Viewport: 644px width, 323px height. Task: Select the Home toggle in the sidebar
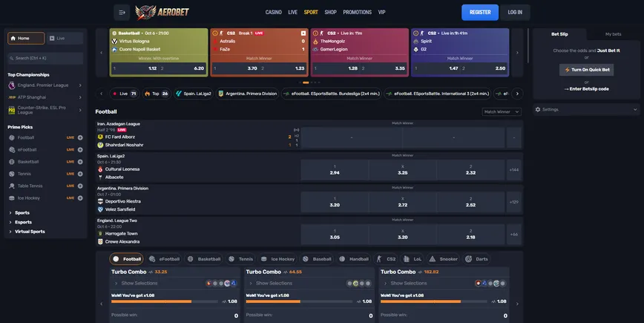point(24,38)
